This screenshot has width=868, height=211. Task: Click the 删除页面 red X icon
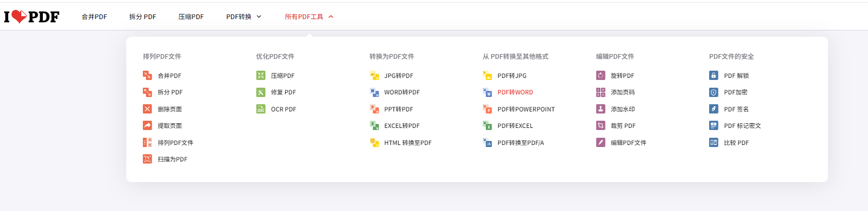pyautogui.click(x=148, y=109)
